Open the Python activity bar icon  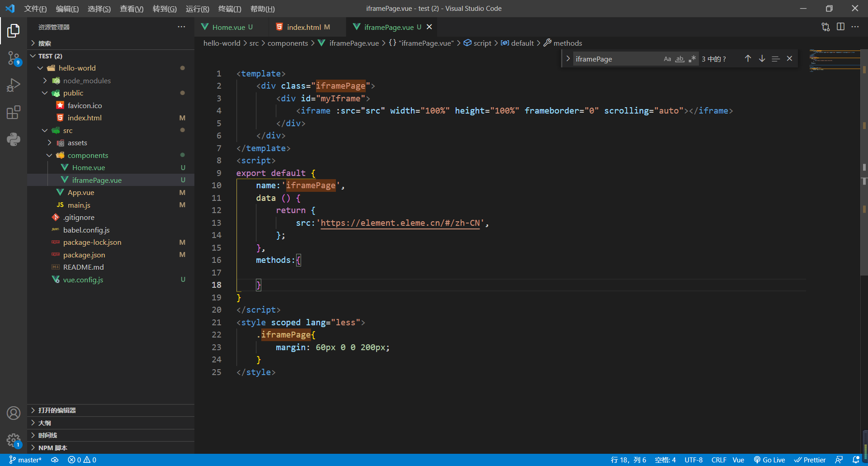click(x=14, y=139)
